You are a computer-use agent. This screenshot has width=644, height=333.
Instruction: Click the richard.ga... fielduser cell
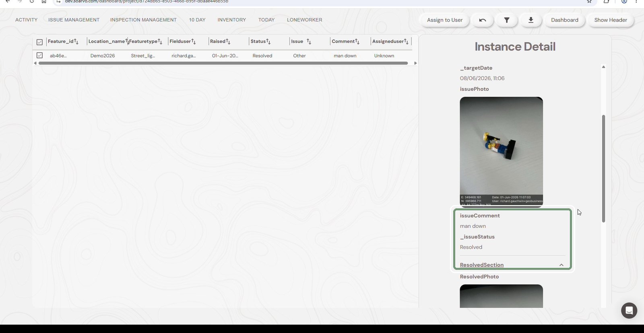point(184,56)
